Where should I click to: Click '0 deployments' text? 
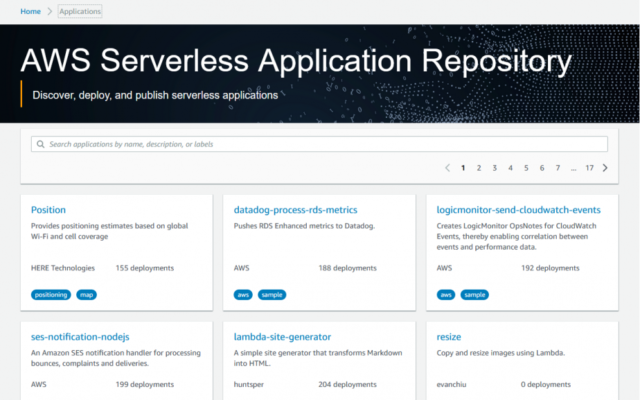tap(546, 384)
